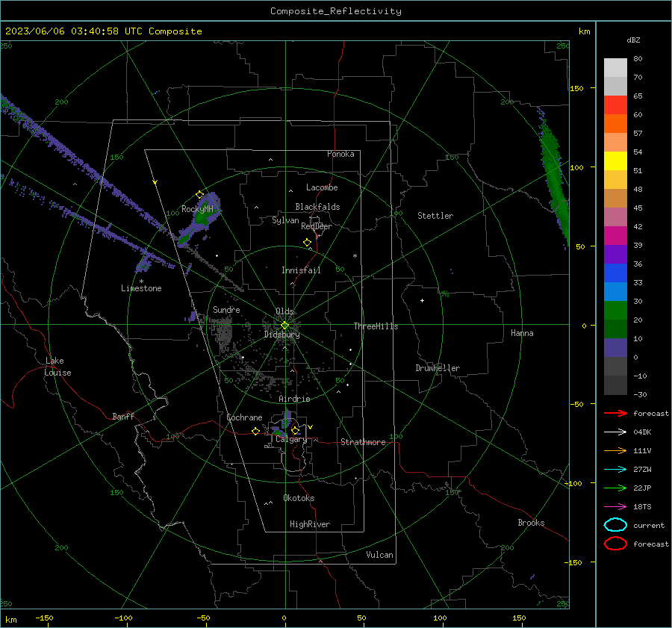
Task: Click the cyan current ellipse icon
Action: click(x=615, y=525)
